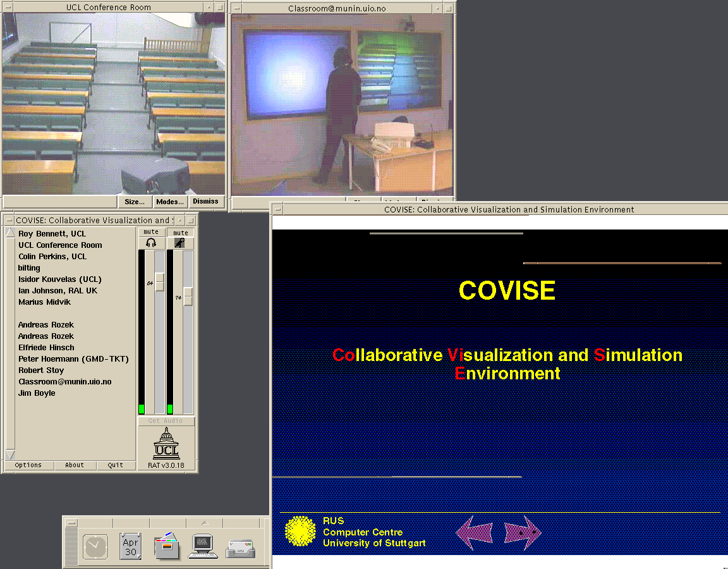Launch the file manager from the front panel
The height and width of the screenshot is (569, 728).
pos(167,546)
